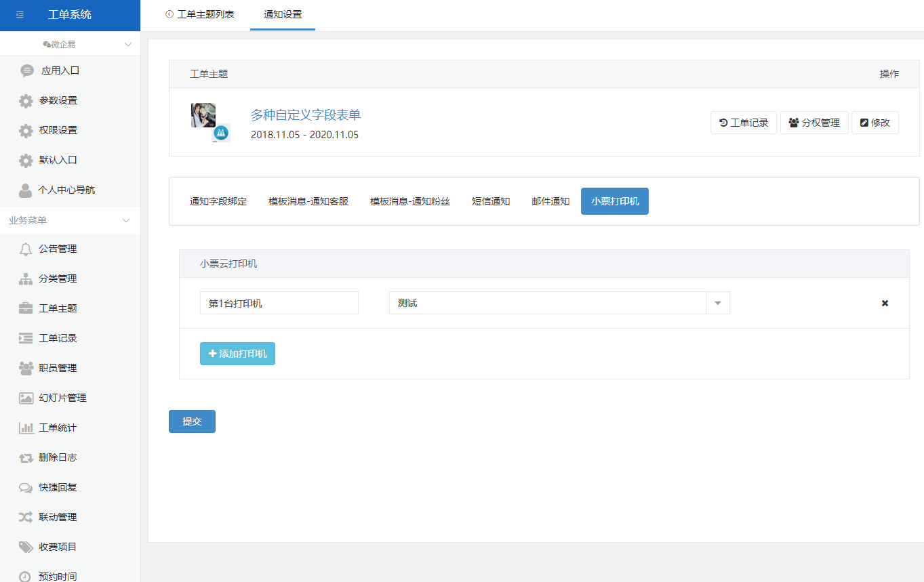Screen dimensions: 924x582
Task: Go back to 工单主题列表 tab
Action: 200,14
